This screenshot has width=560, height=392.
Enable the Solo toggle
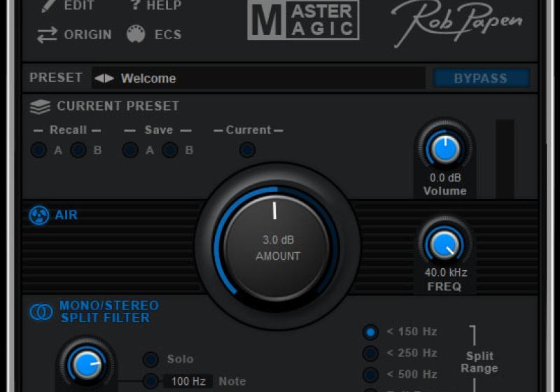150,360
